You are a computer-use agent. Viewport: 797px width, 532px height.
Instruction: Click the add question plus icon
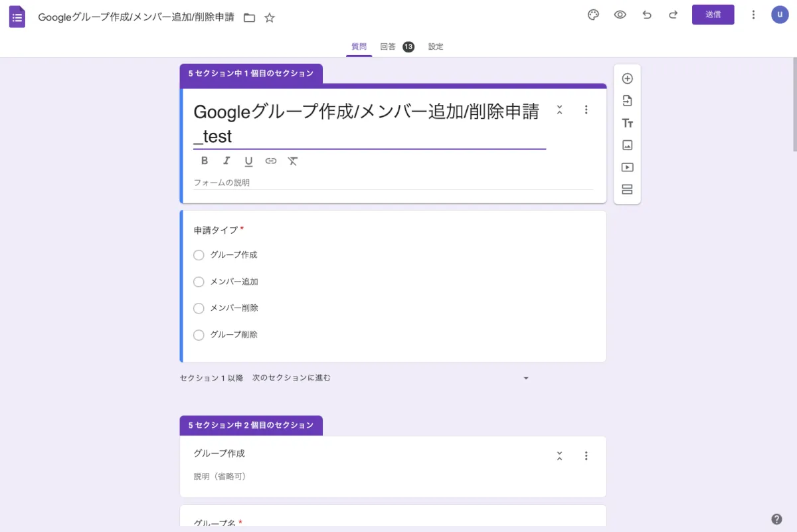(x=627, y=78)
